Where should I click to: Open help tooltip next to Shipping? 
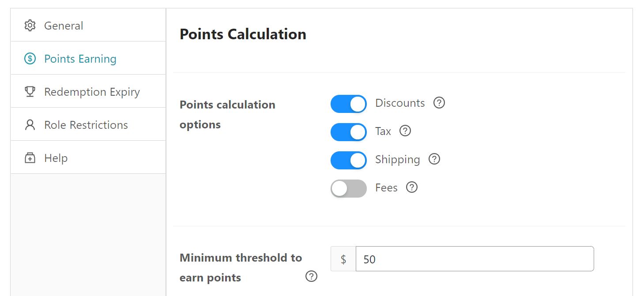(434, 159)
